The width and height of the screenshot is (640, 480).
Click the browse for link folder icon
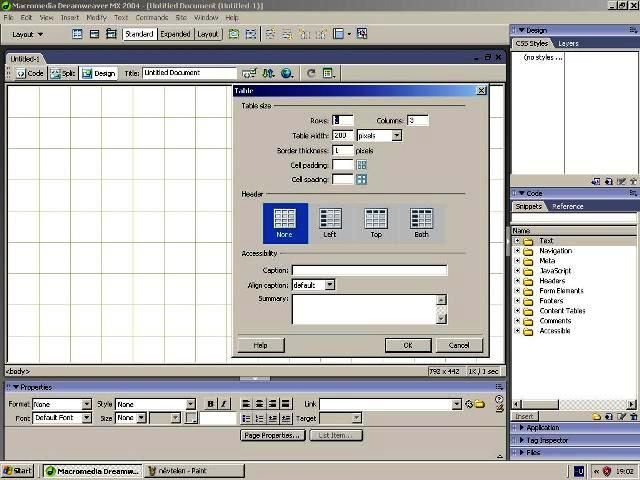point(480,404)
